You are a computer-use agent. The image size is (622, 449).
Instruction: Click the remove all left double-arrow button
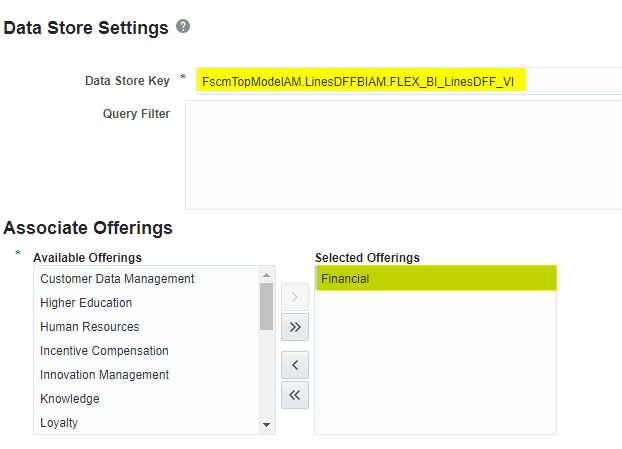(295, 395)
